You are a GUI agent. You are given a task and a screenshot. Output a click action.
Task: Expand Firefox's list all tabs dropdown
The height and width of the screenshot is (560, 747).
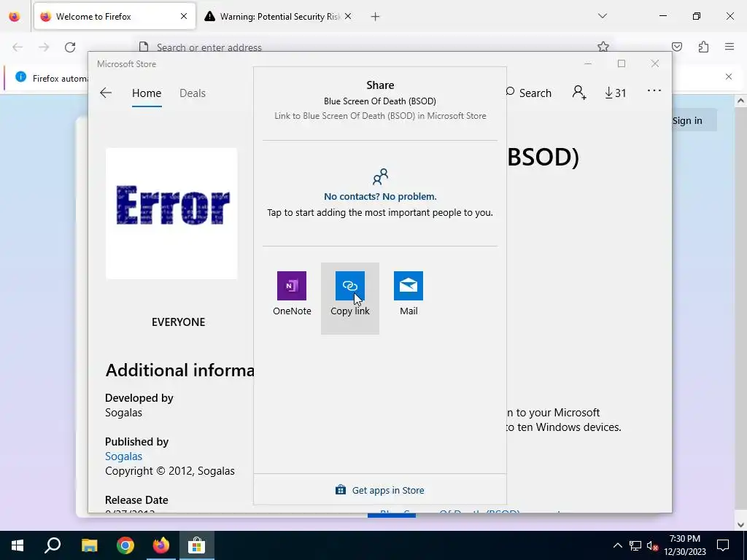click(x=602, y=16)
